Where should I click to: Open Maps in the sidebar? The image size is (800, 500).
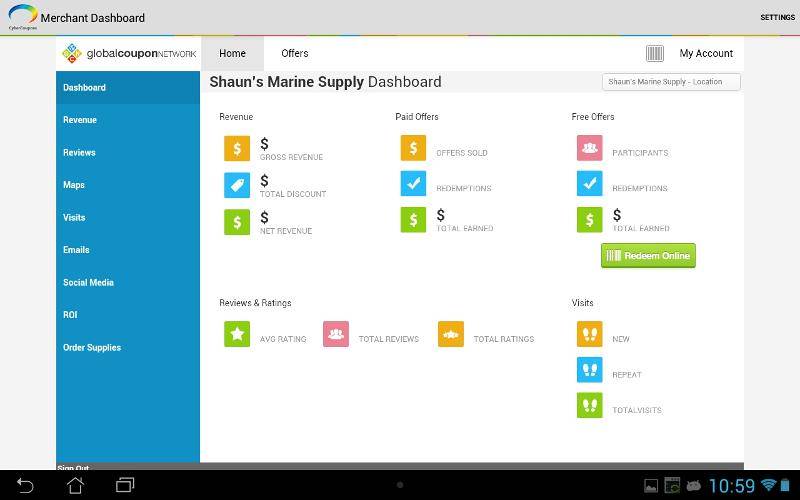[x=128, y=185]
